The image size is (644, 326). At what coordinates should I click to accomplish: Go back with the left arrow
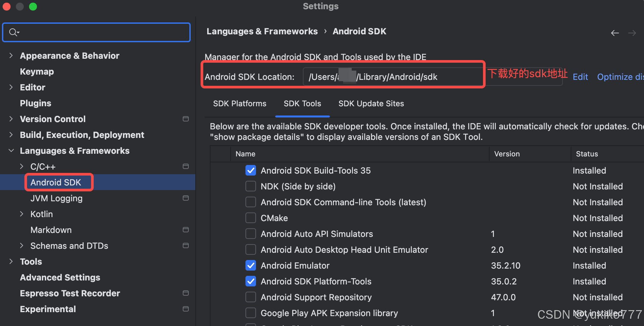[615, 33]
